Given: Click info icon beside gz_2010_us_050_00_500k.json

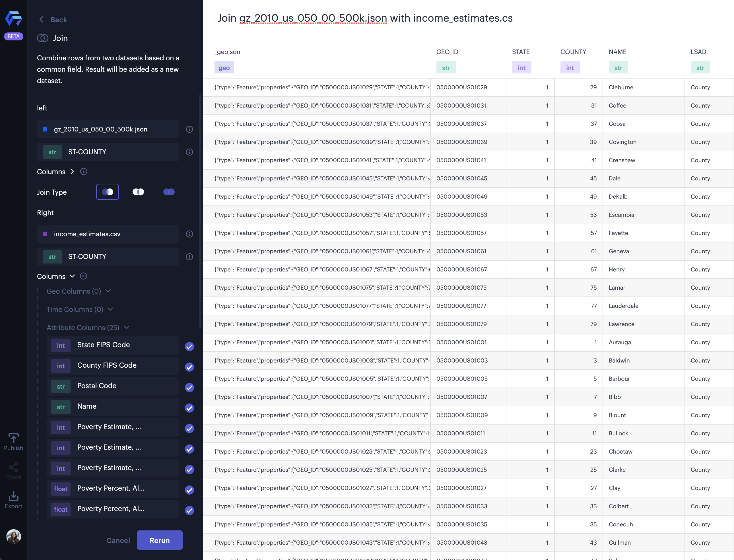Looking at the screenshot, I should pos(189,129).
